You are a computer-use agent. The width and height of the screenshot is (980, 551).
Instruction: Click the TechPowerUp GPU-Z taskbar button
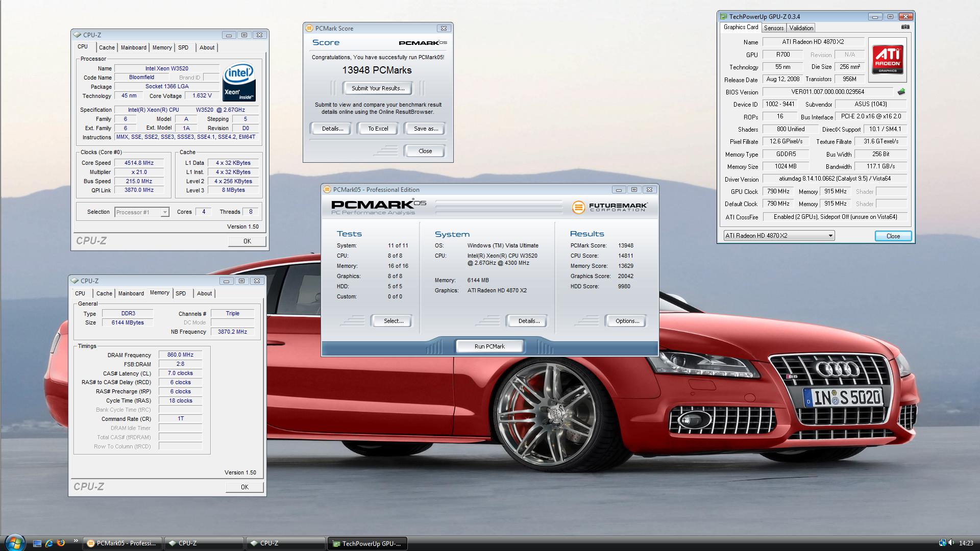pyautogui.click(x=368, y=543)
